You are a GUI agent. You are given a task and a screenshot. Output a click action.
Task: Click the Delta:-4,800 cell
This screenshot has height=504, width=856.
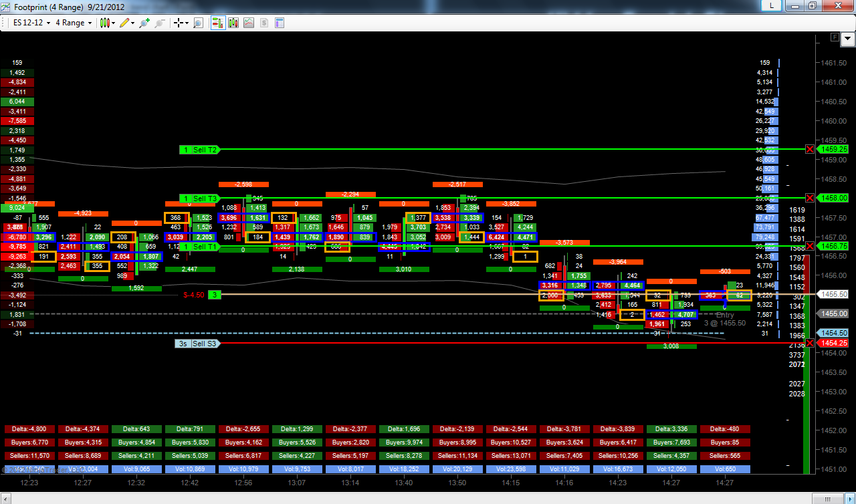pyautogui.click(x=29, y=429)
